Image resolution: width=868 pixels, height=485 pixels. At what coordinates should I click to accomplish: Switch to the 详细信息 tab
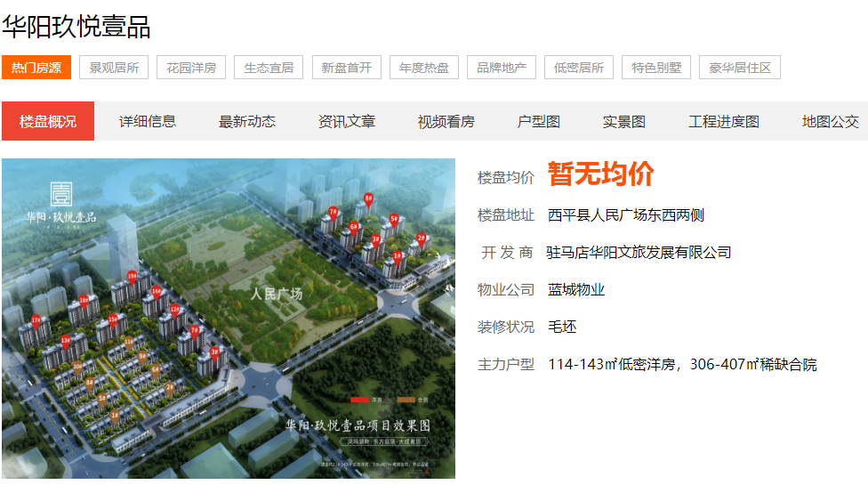coord(148,121)
